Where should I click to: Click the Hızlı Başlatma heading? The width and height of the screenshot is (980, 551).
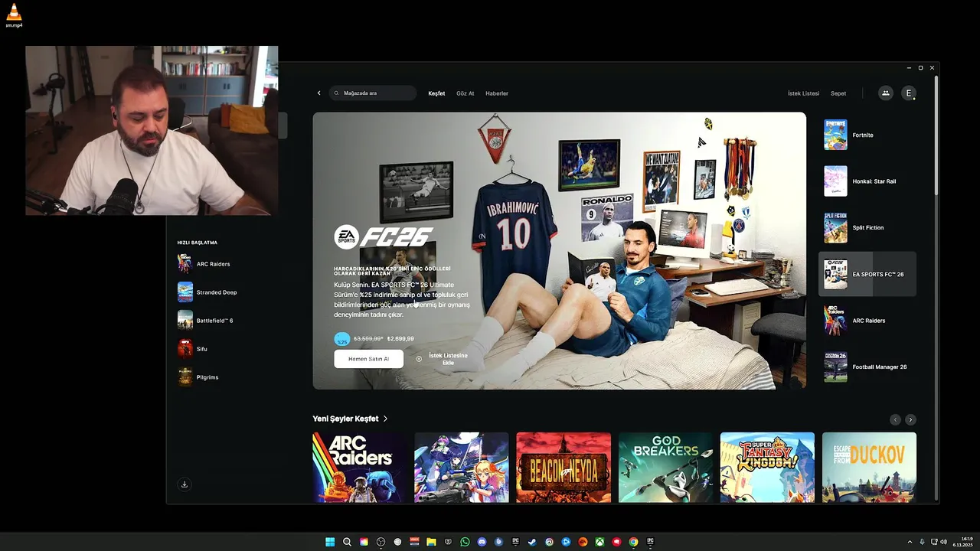pos(198,243)
